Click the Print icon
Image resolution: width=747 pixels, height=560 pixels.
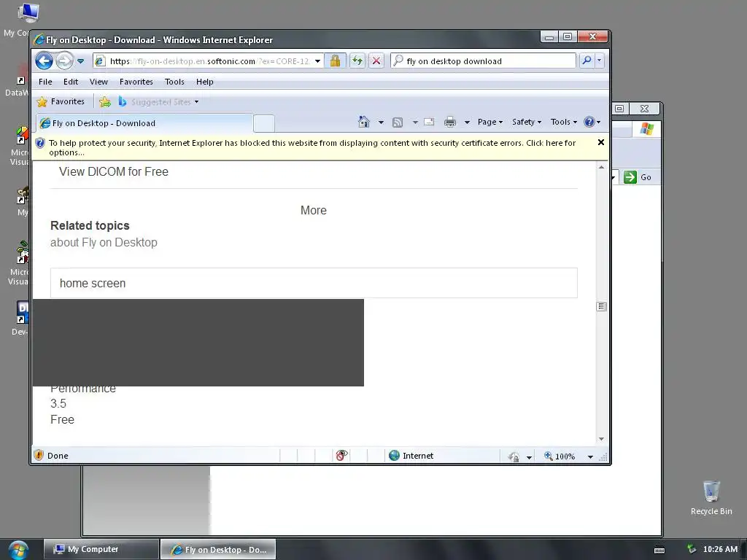point(450,122)
